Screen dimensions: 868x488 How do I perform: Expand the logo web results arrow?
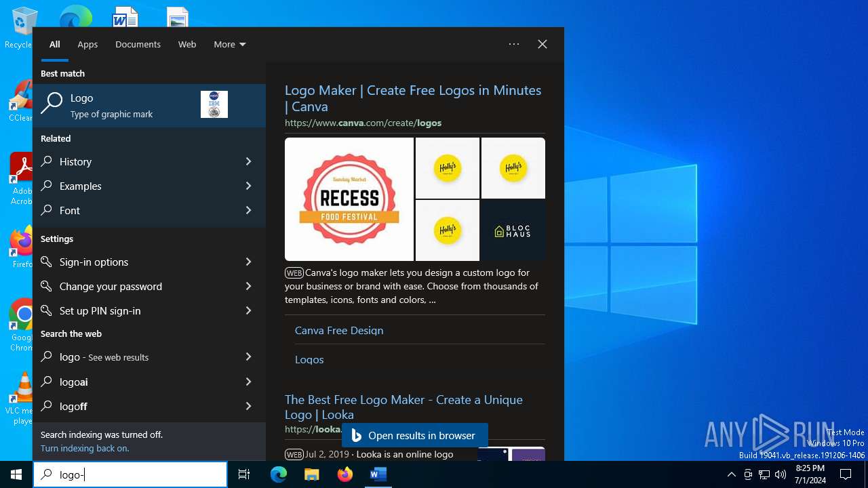[248, 357]
